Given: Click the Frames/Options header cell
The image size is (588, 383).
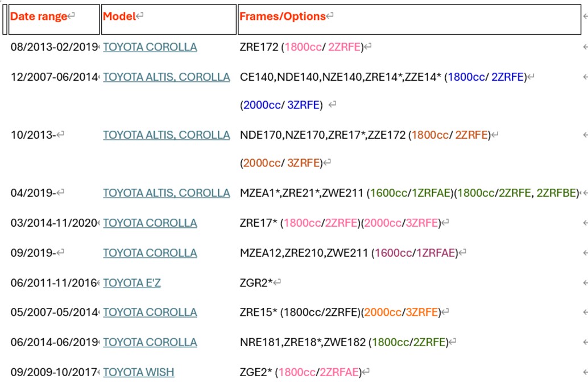Looking at the screenshot, I should (x=409, y=19).
